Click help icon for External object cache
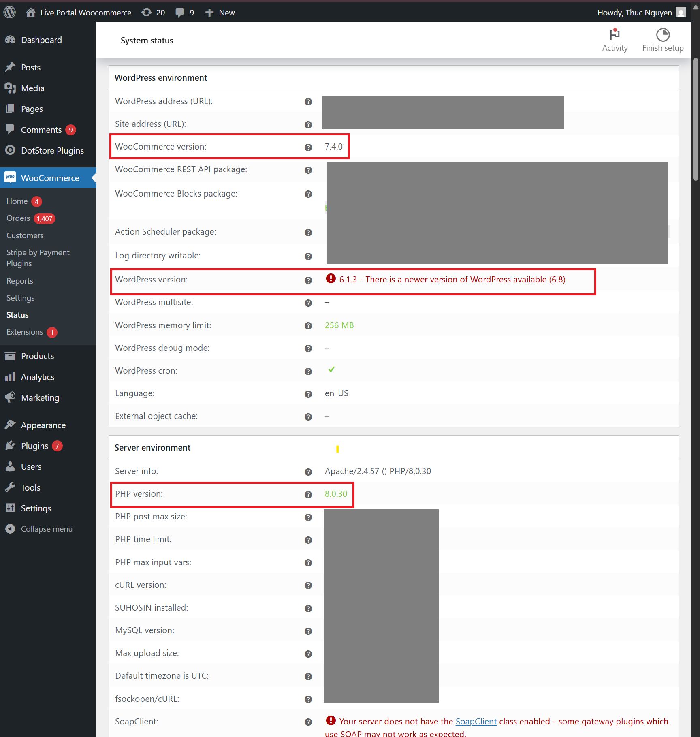 coord(308,417)
